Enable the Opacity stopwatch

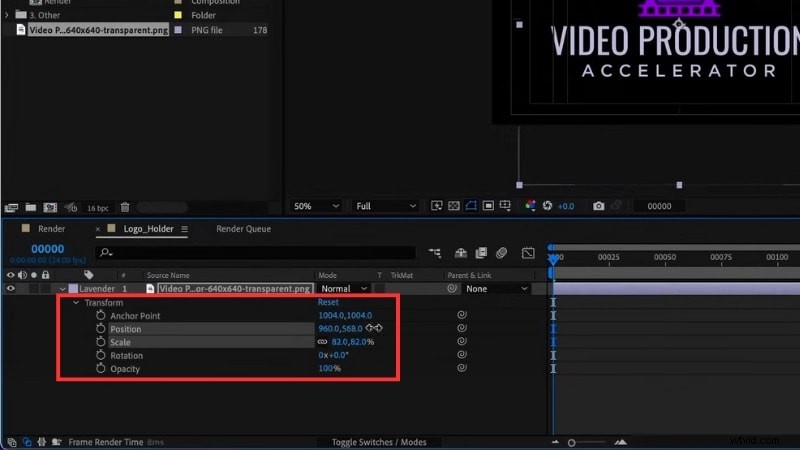pos(101,368)
